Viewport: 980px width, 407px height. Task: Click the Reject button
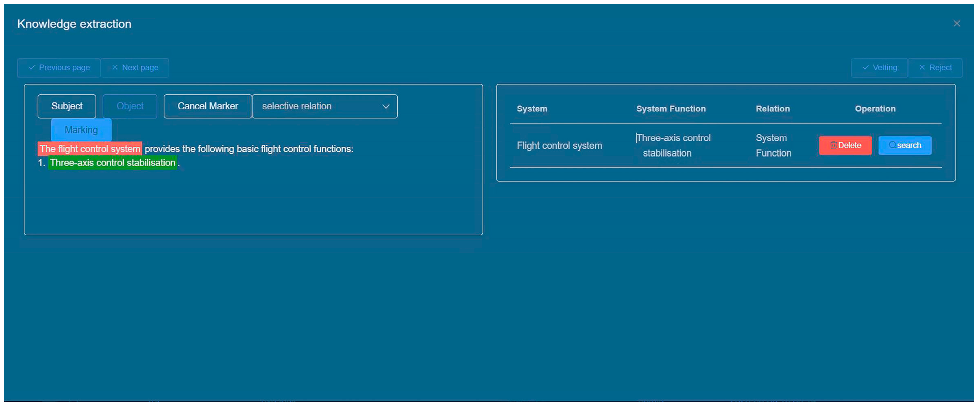tap(935, 67)
